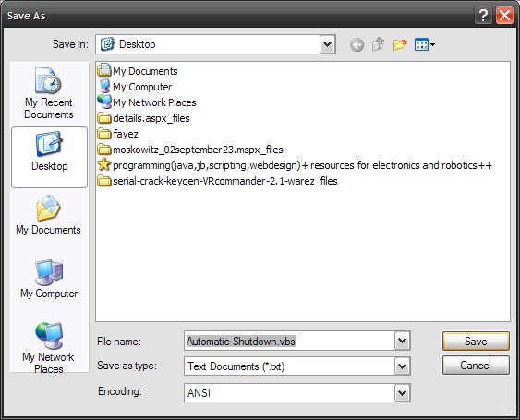Open the View Menu icon
This screenshot has width=520, height=420.
point(425,44)
